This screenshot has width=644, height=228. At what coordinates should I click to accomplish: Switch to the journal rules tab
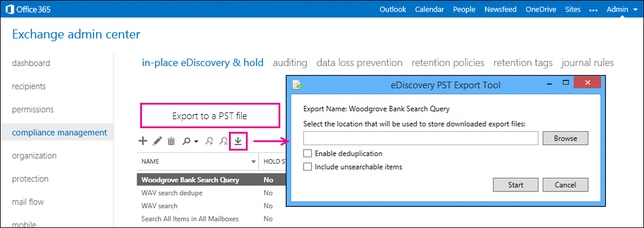click(x=588, y=63)
